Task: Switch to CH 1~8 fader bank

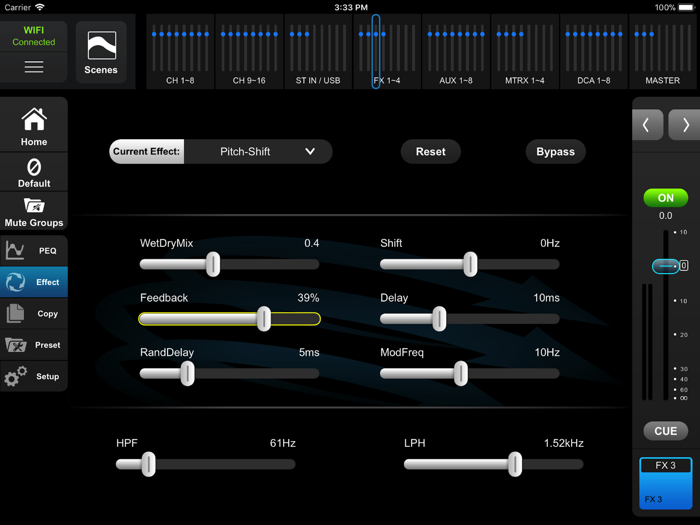Action: point(180,52)
